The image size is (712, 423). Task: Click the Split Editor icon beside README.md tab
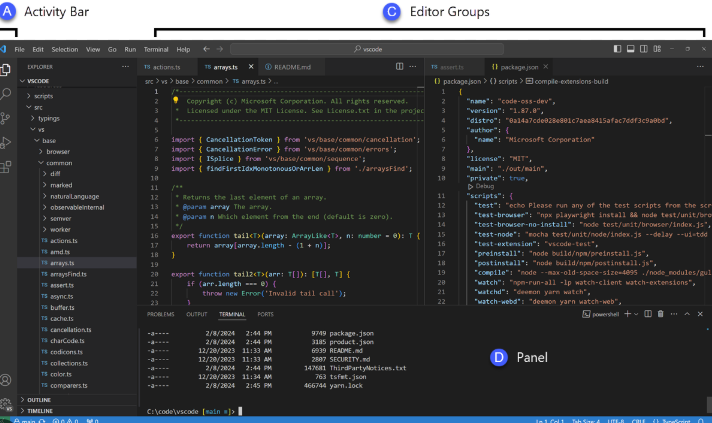400,67
